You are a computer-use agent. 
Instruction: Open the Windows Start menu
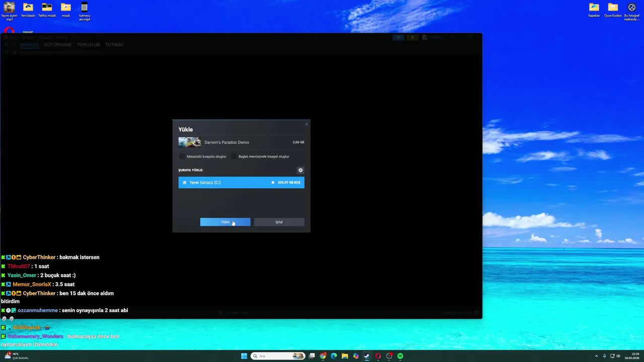(x=244, y=356)
